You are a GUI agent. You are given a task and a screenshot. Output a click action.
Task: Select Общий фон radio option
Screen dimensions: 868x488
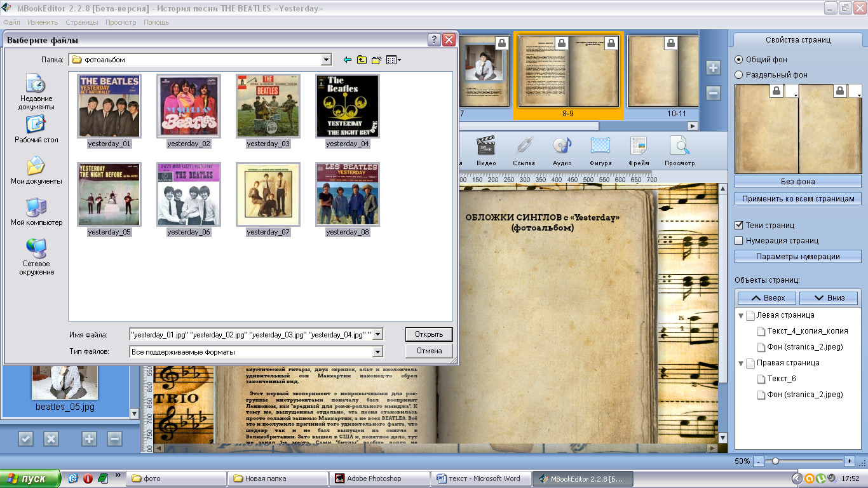click(x=738, y=59)
